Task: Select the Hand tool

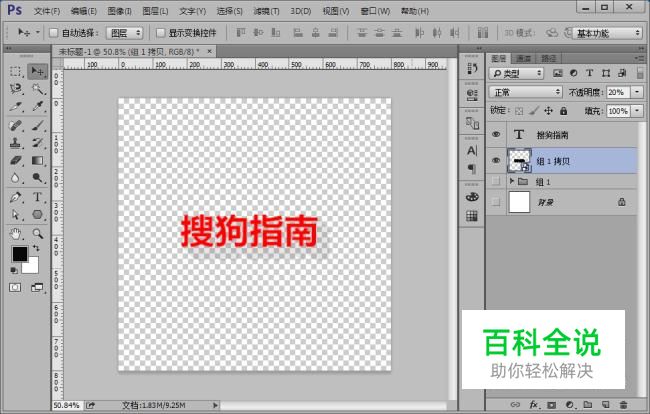Action: [x=16, y=234]
